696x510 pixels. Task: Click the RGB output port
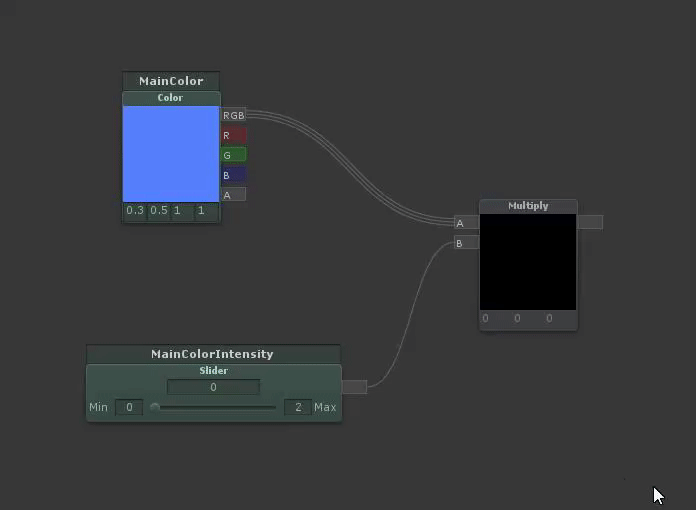(233, 115)
